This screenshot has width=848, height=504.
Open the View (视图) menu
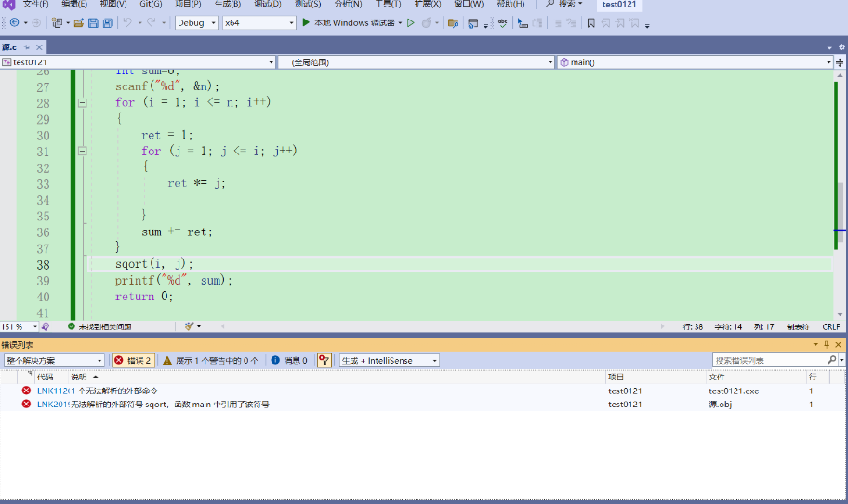[113, 5]
